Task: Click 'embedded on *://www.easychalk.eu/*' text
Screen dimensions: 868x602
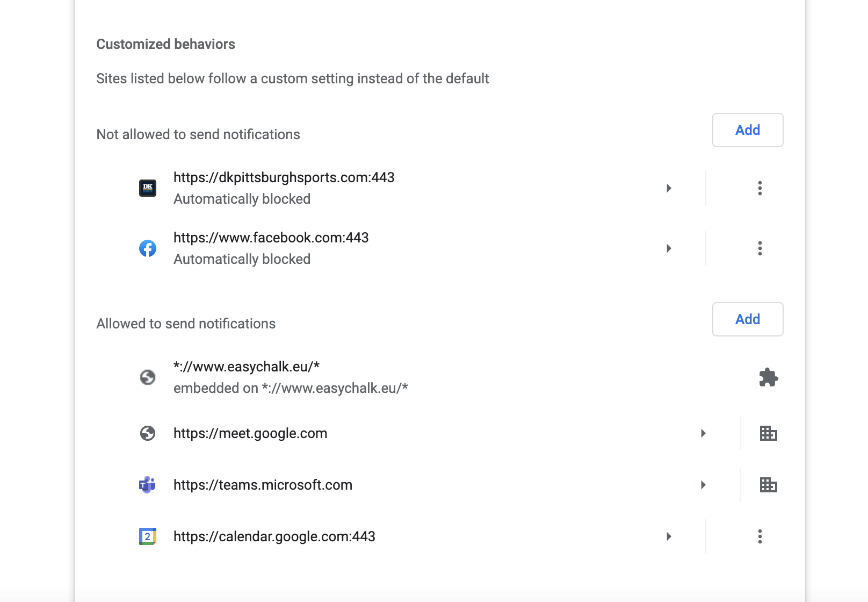Action: click(x=291, y=388)
